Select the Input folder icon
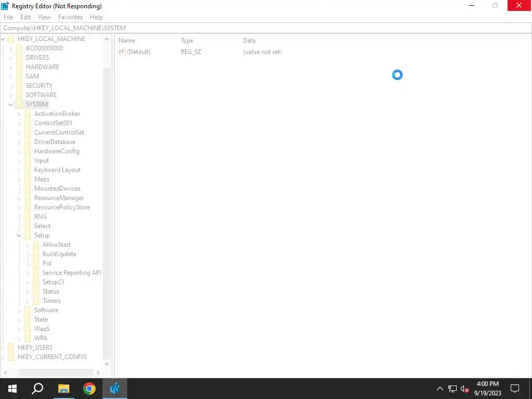This screenshot has width=532, height=399. pyautogui.click(x=28, y=161)
